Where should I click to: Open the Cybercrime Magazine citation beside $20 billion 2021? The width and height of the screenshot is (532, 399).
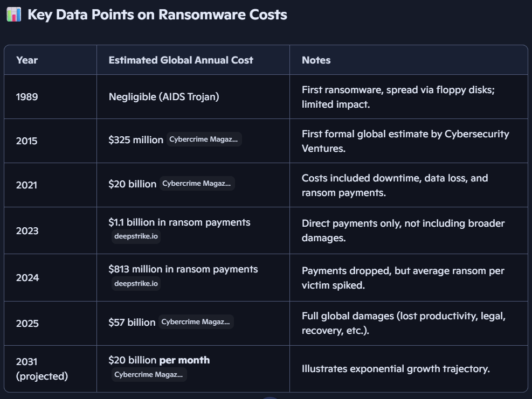tap(197, 184)
